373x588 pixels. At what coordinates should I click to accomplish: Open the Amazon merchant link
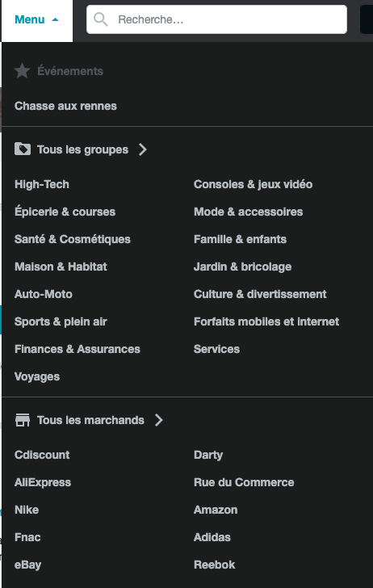click(216, 510)
